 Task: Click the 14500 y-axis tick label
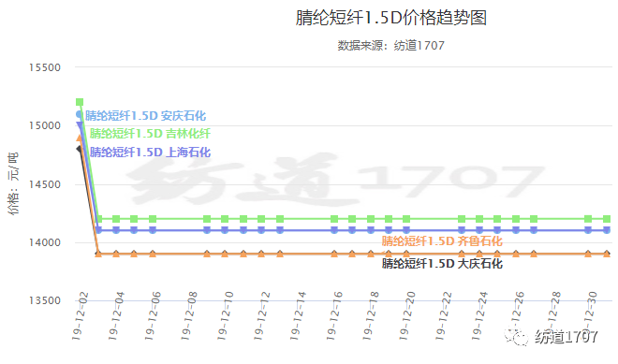(45, 184)
